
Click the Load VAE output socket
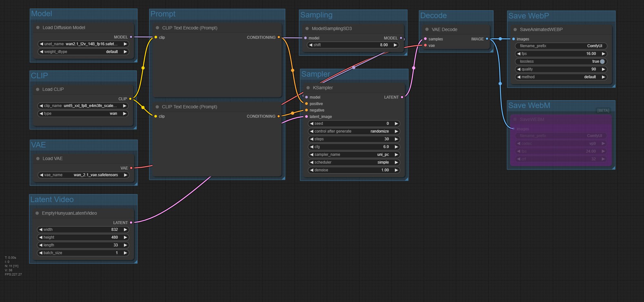pyautogui.click(x=131, y=168)
